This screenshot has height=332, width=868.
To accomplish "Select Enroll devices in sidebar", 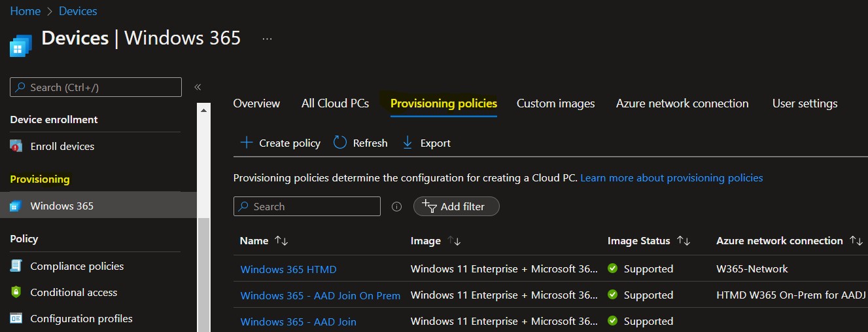I will 62,146.
